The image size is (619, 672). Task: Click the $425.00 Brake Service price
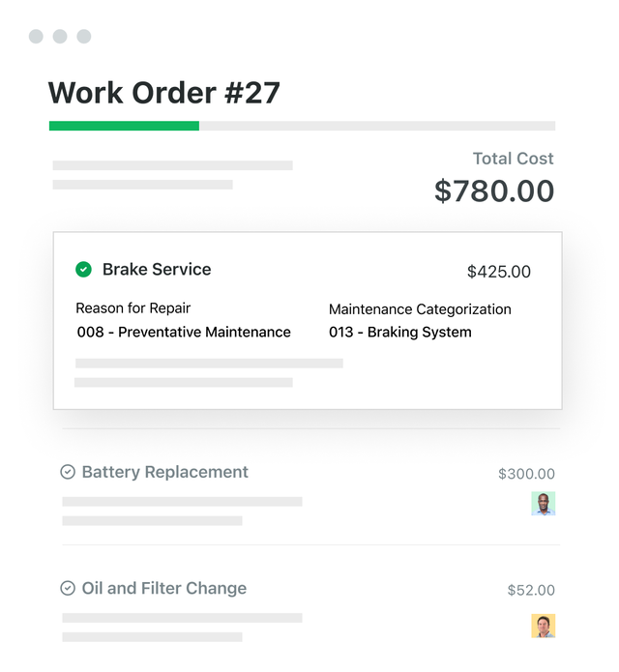tap(499, 272)
